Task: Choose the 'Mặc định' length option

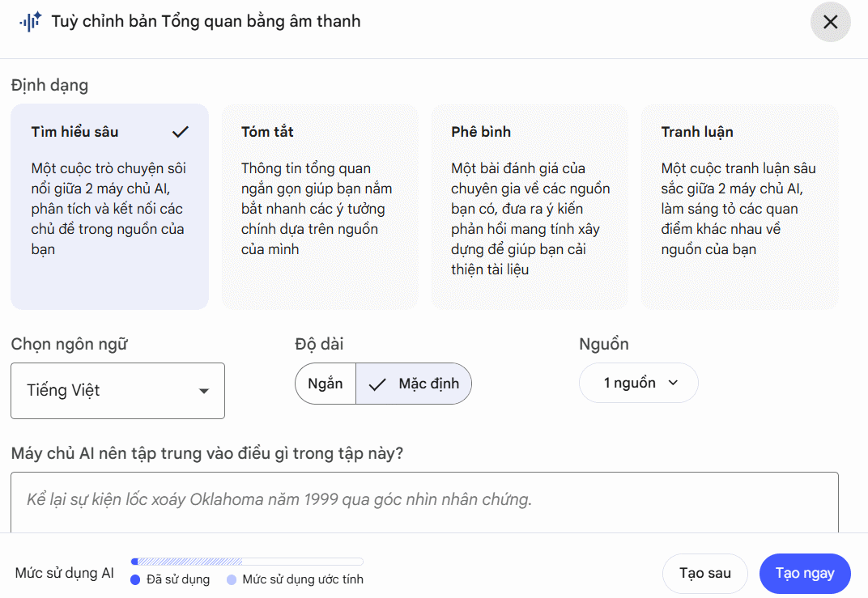Action: [414, 384]
